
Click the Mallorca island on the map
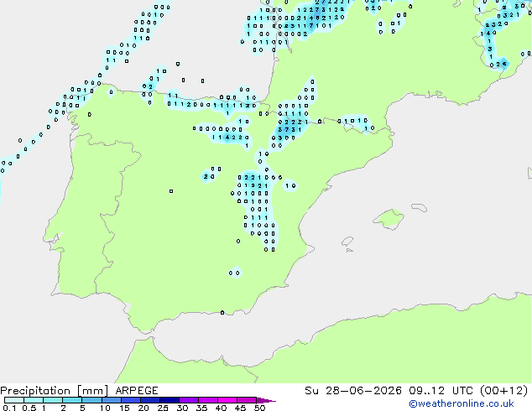point(389,219)
